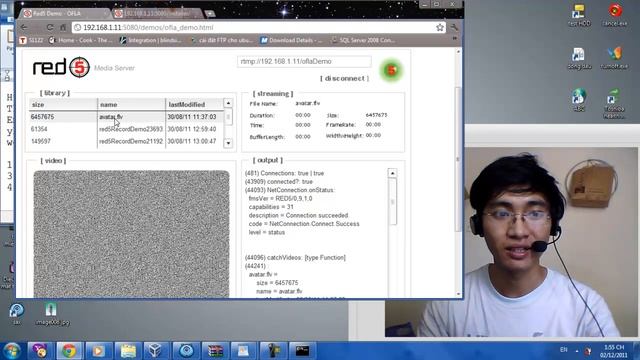Open the Home - Cook bookmark
The height and width of the screenshot is (360, 640).
point(80,40)
